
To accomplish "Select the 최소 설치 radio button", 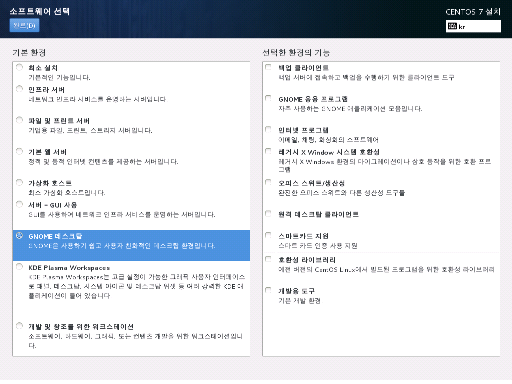I will tap(19, 67).
